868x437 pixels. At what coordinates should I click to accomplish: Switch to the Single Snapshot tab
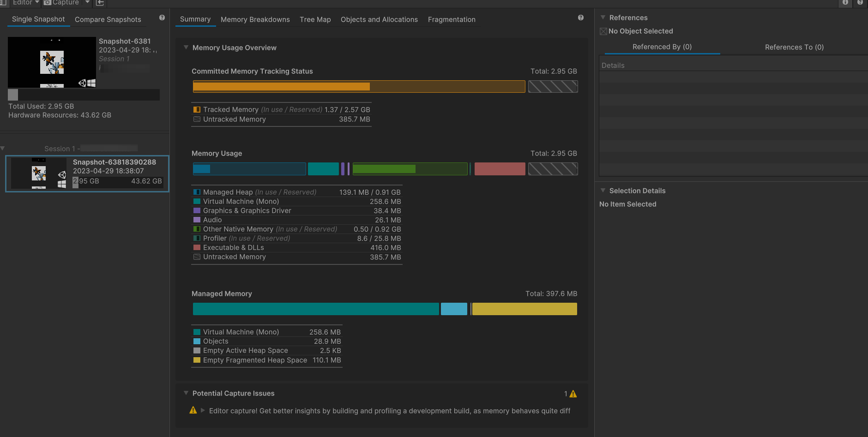click(x=38, y=19)
